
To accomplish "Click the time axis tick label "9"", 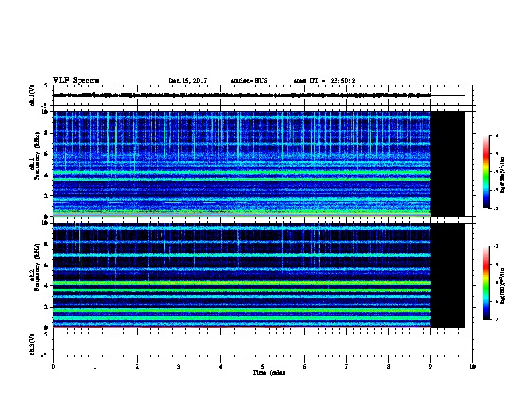I will click(430, 366).
